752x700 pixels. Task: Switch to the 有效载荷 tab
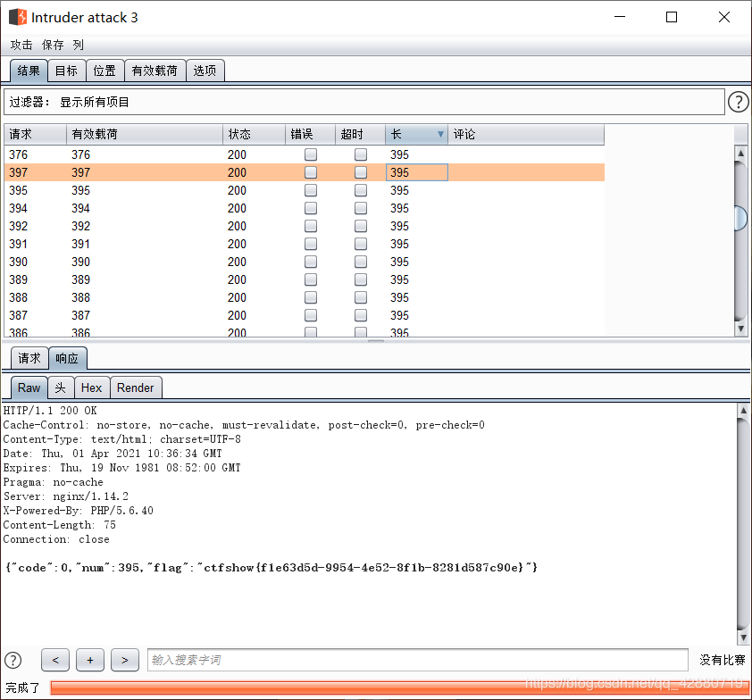[x=155, y=71]
